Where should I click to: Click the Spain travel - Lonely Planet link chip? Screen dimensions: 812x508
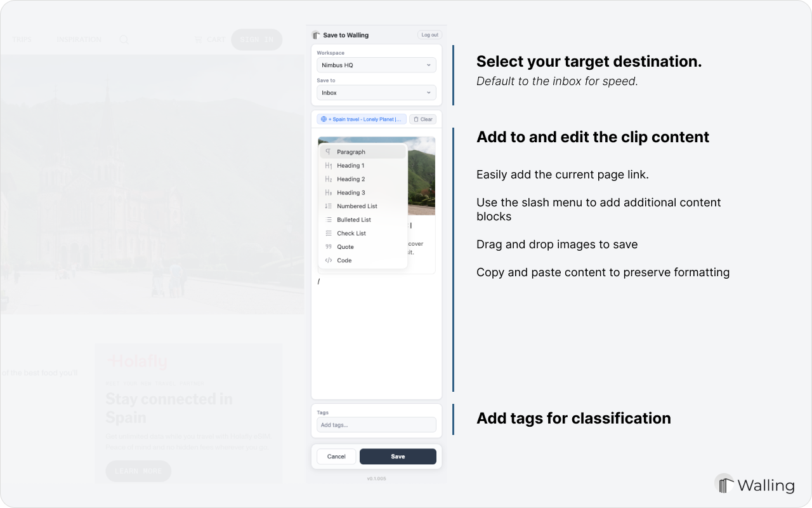pyautogui.click(x=362, y=119)
